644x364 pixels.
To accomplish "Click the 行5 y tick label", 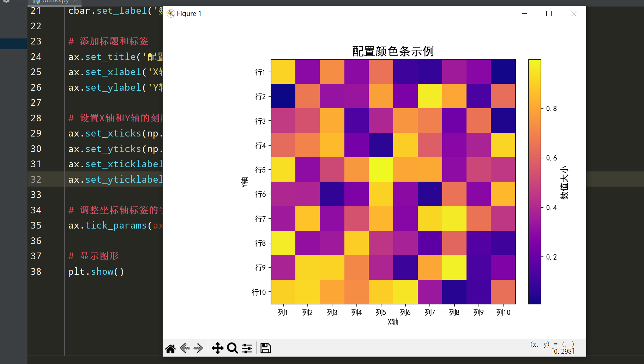I will (x=260, y=170).
